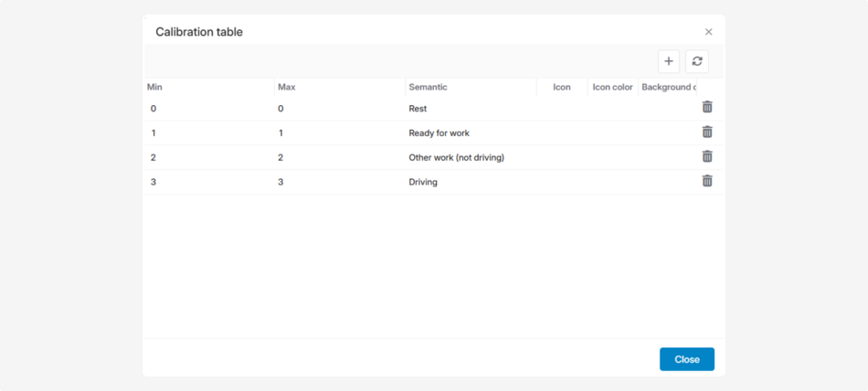
Task: Delete the Driving row with trash icon
Action: tap(707, 181)
